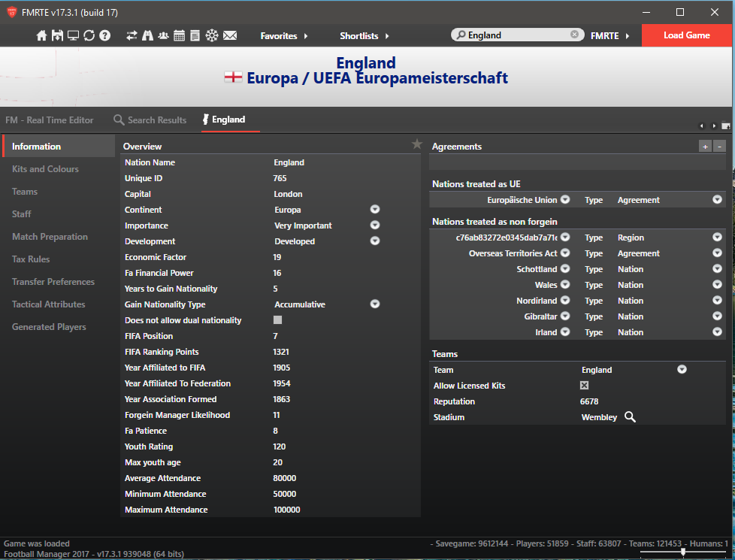Open the FMRTE menu
This screenshot has height=560, width=735.
[x=609, y=35]
